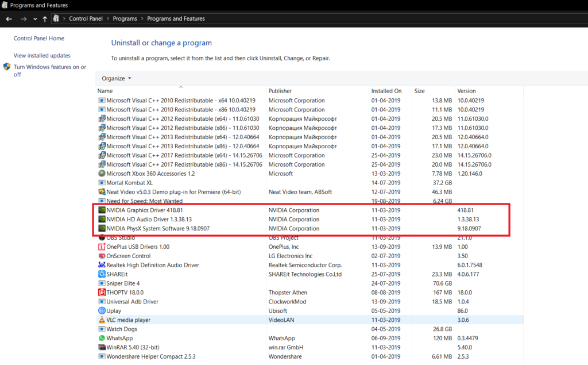
Task: Click publisher Thopster Athen
Action: pyautogui.click(x=288, y=293)
